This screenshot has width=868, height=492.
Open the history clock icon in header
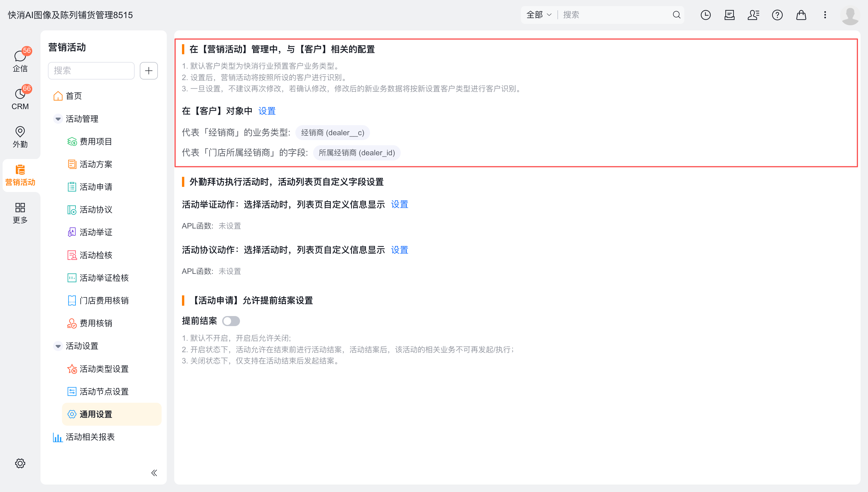click(x=706, y=15)
